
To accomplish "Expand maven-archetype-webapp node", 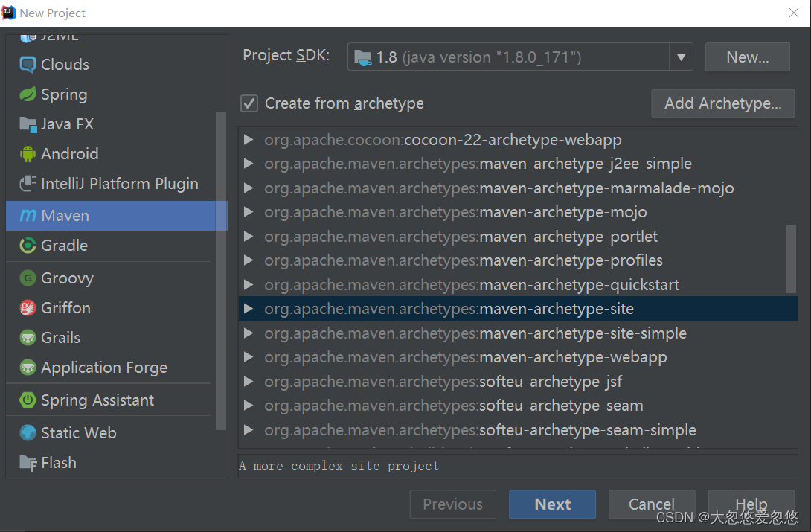I will 249,356.
